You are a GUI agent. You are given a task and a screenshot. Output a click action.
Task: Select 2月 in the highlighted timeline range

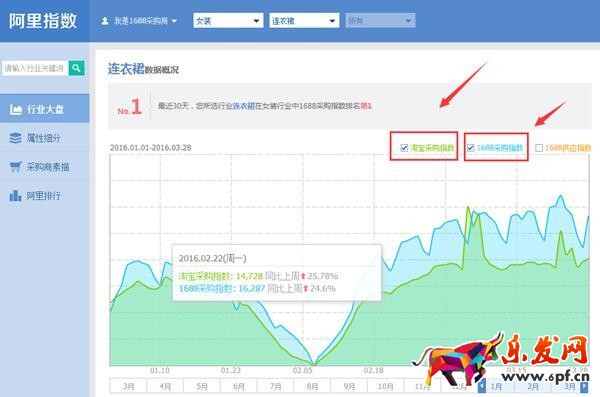click(x=533, y=387)
